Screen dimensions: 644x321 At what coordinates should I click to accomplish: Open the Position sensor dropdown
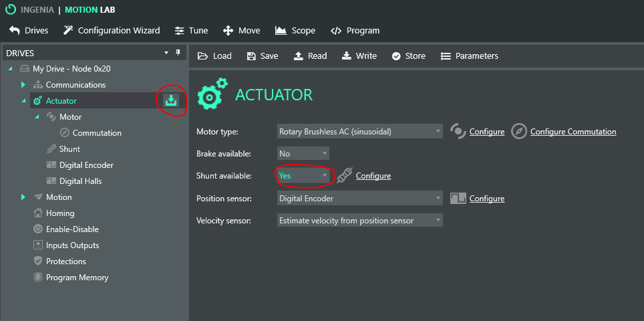tap(359, 199)
